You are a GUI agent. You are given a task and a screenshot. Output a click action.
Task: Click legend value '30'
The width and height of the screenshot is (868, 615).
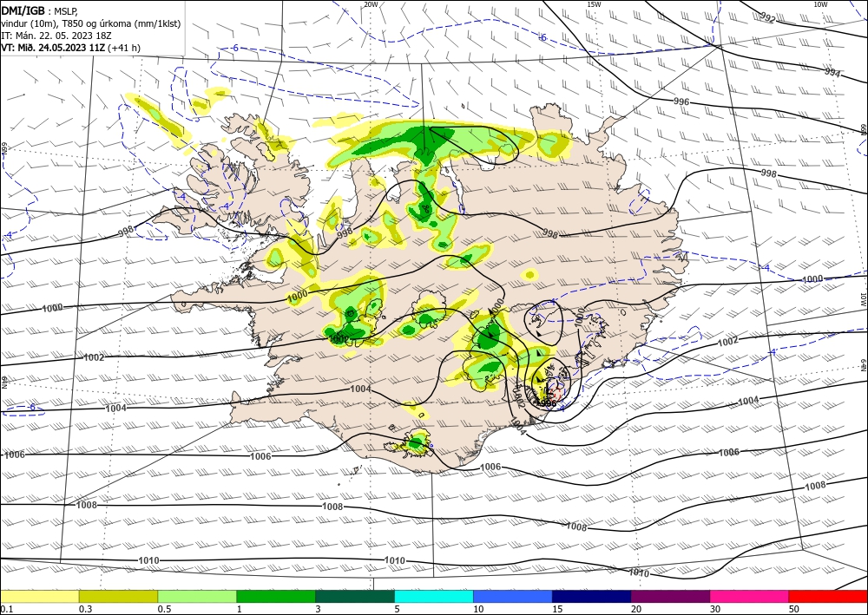(715, 609)
